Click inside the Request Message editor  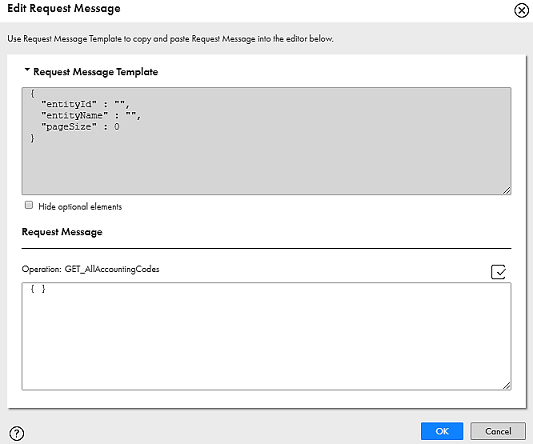(266, 336)
